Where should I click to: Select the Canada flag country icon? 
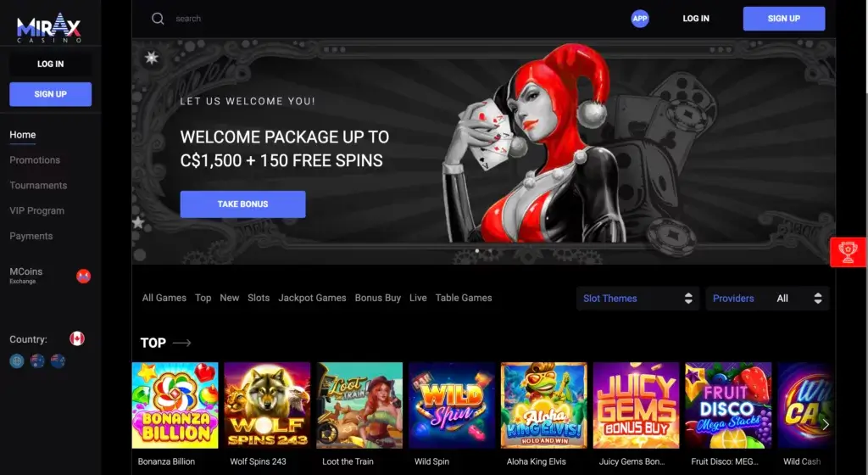77,338
